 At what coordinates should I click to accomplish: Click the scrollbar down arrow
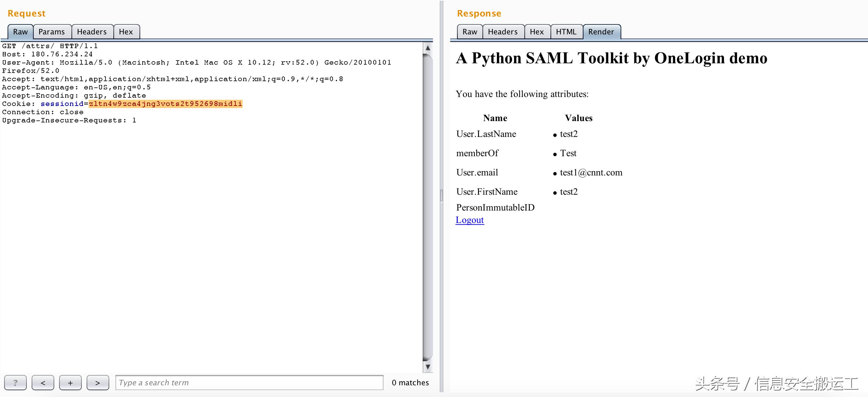tap(427, 367)
